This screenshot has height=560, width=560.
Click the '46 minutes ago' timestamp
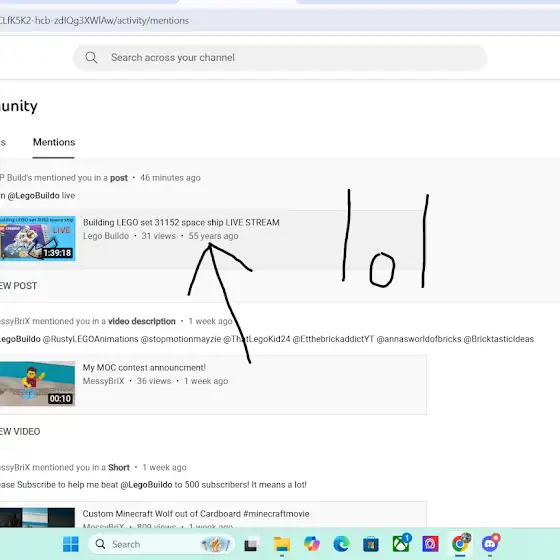pyautogui.click(x=170, y=178)
